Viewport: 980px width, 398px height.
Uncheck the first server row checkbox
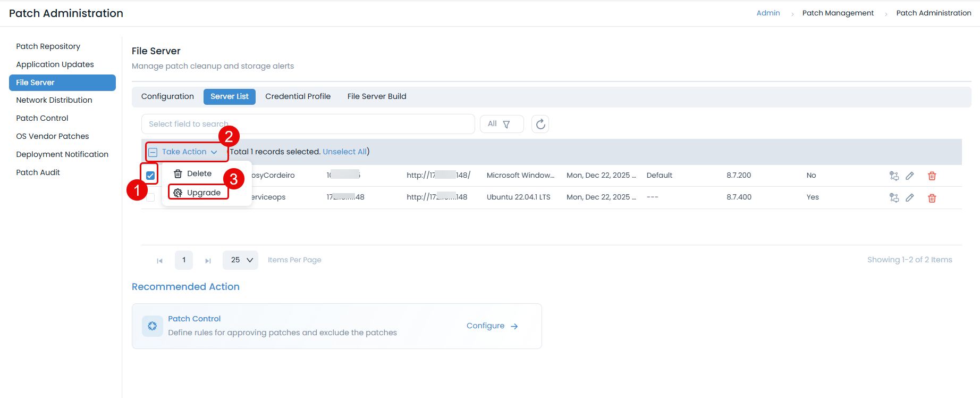click(150, 175)
